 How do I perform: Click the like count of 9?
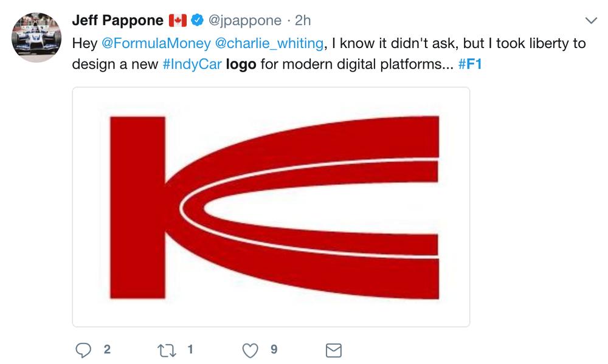(274, 349)
